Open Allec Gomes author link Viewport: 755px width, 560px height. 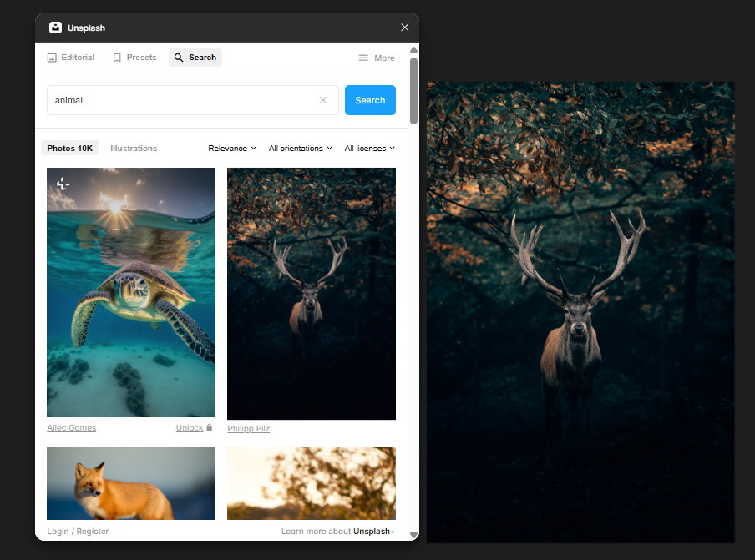point(72,427)
